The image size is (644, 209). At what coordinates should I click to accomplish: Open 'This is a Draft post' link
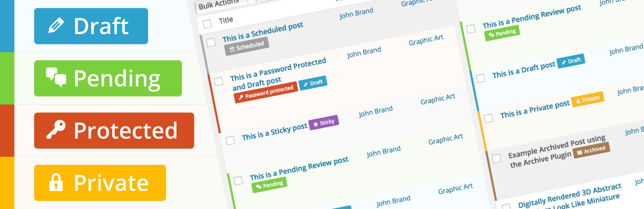tap(524, 70)
